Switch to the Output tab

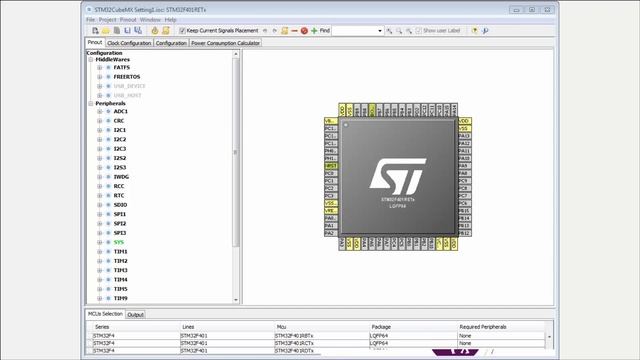click(x=135, y=315)
